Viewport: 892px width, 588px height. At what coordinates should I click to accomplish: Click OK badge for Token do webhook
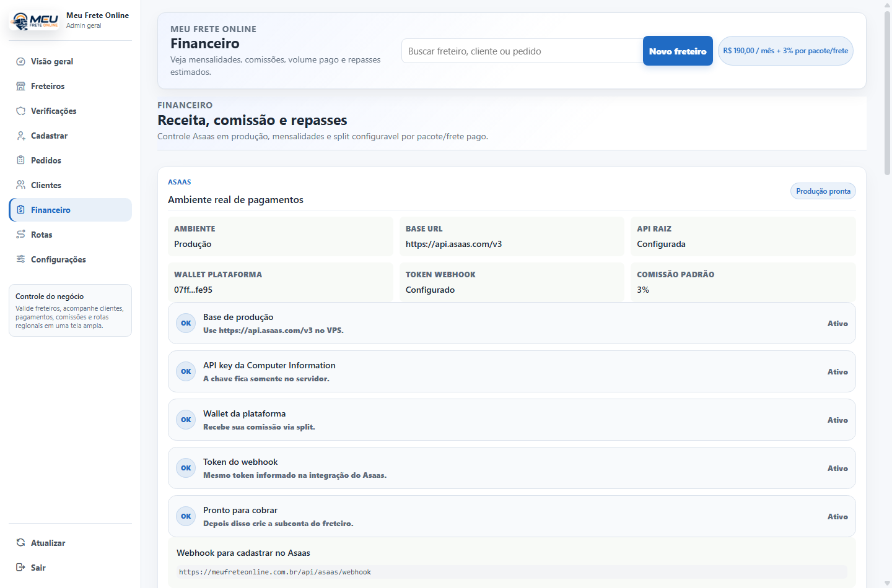pos(186,468)
